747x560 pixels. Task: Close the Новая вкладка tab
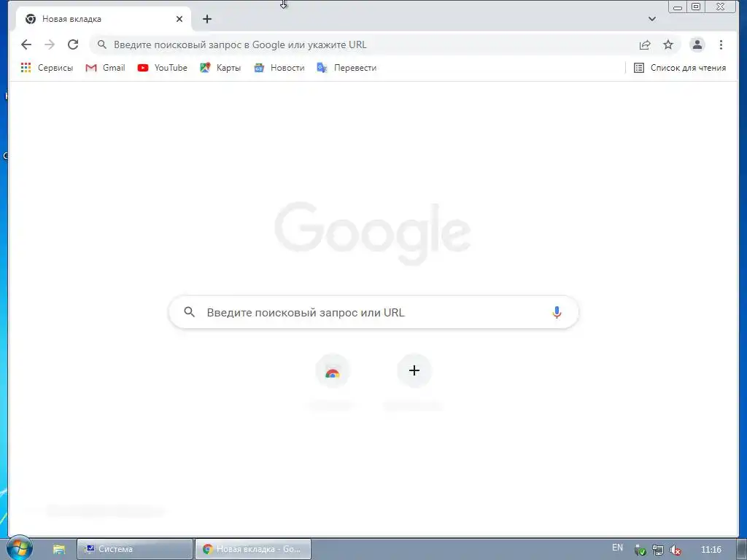click(179, 19)
